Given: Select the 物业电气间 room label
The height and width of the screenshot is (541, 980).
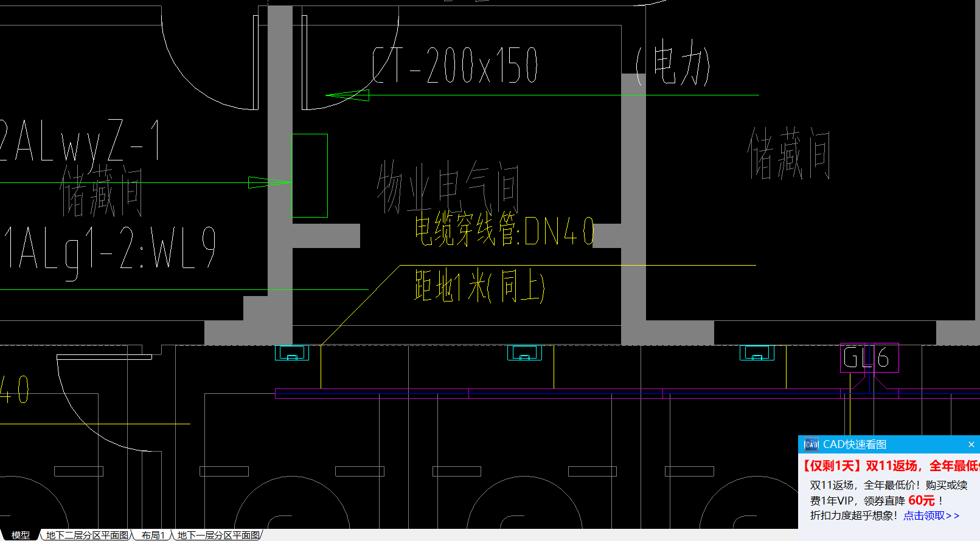Looking at the screenshot, I should (448, 187).
